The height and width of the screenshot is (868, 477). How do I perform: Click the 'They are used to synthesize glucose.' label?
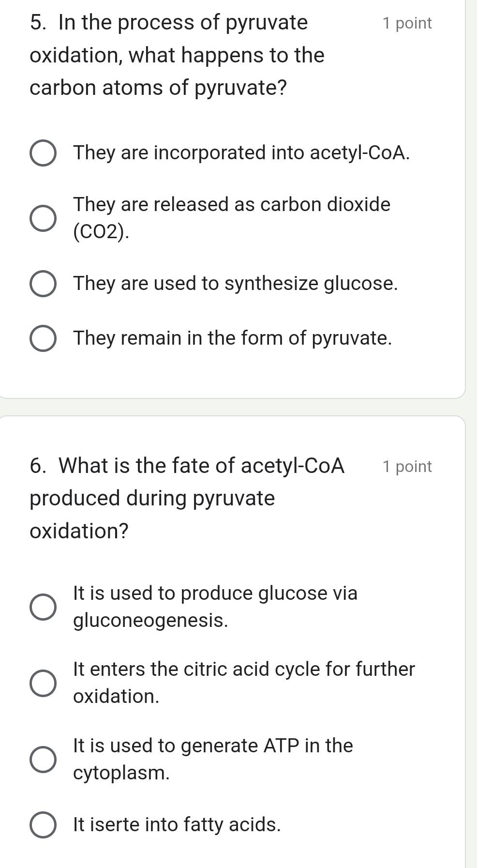[x=235, y=284]
